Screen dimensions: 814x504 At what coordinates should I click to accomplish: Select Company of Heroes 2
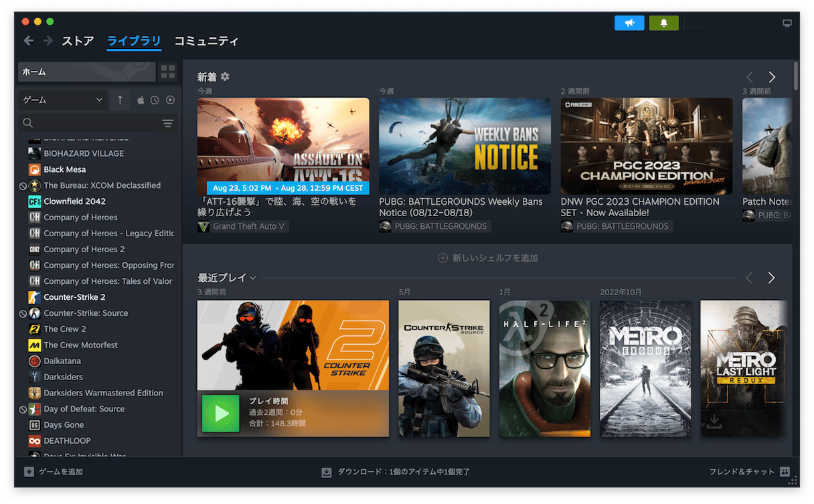84,249
